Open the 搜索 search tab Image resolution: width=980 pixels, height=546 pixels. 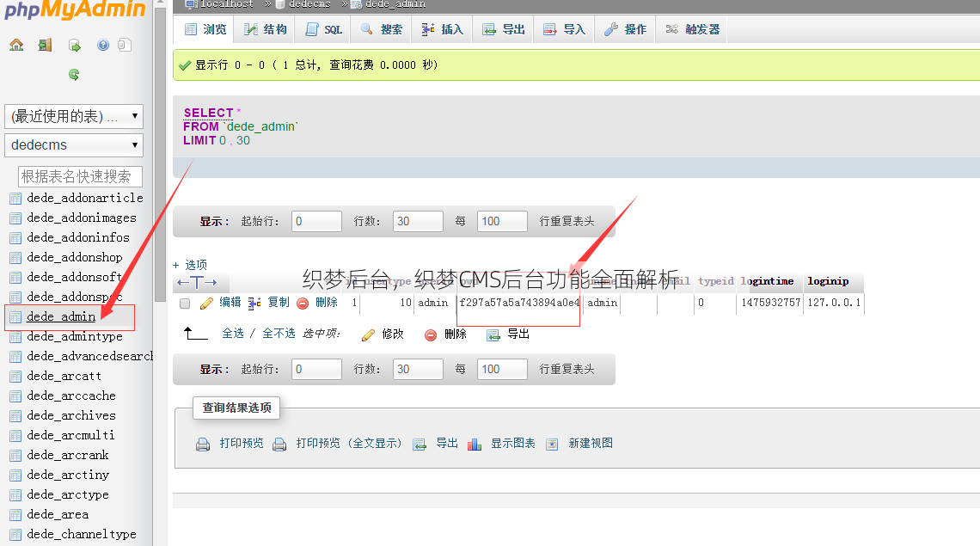point(381,29)
